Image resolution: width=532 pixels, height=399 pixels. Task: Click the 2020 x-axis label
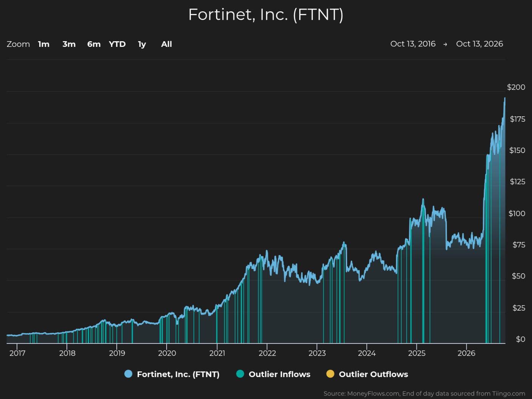coord(167,353)
